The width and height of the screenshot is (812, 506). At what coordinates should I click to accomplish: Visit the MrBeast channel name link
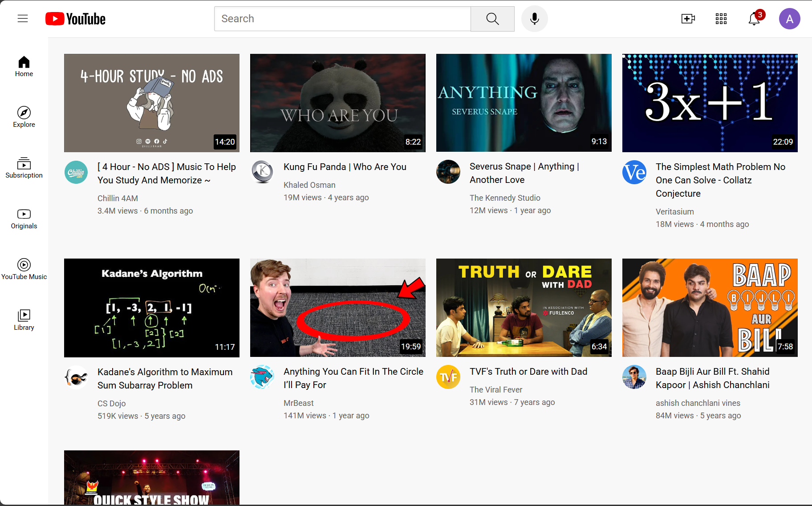298,403
